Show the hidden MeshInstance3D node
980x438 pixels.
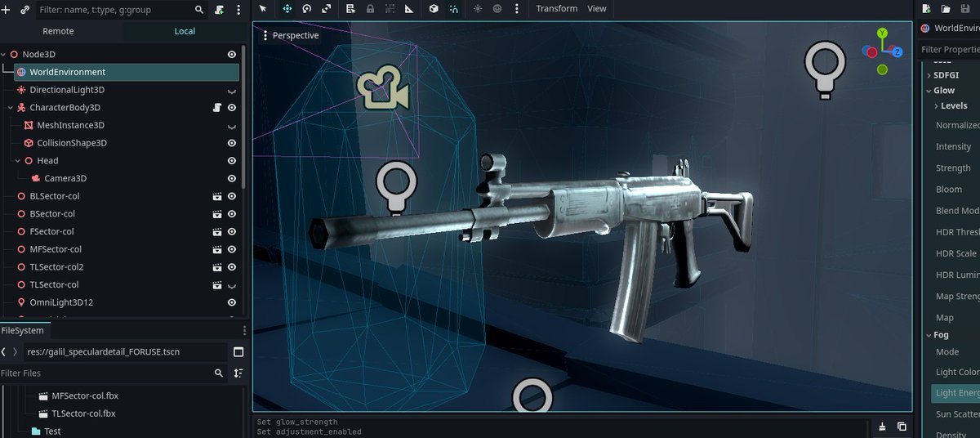[232, 126]
